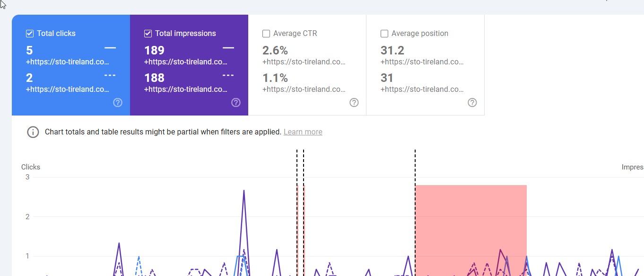
Task: Click the impressions value 188
Action: coord(154,78)
